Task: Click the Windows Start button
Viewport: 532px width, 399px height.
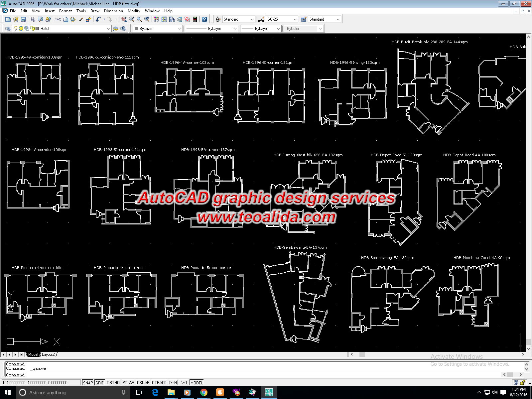Action: (x=8, y=392)
